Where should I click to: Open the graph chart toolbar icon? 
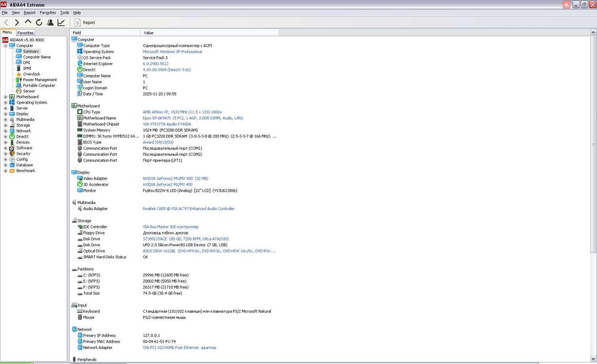pos(61,23)
